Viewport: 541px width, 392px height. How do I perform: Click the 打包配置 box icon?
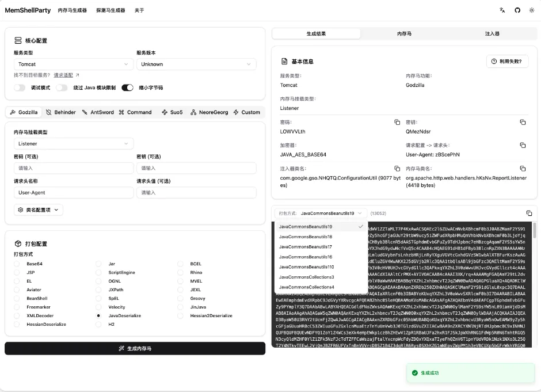18,243
